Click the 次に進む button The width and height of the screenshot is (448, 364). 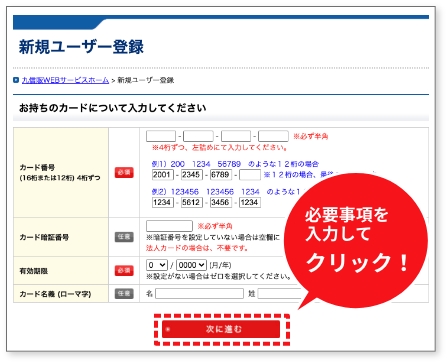point(221,329)
